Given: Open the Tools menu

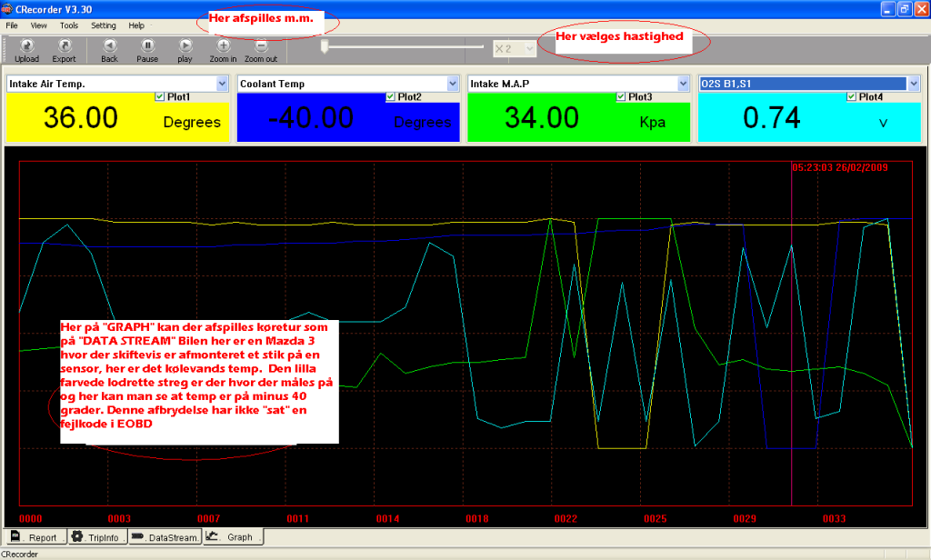Looking at the screenshot, I should (69, 25).
